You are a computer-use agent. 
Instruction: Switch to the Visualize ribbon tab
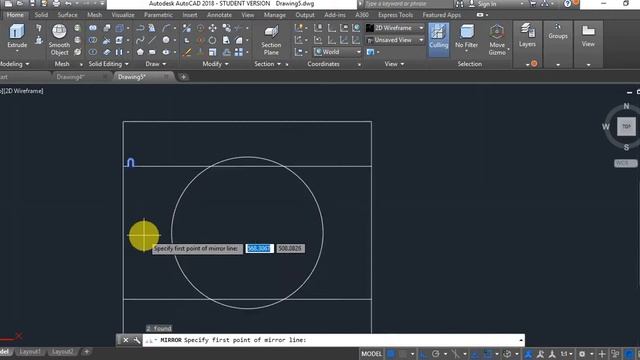pyautogui.click(x=123, y=15)
